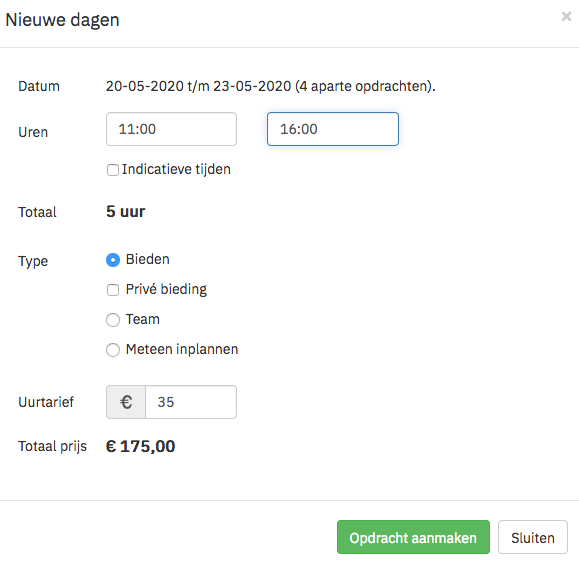The height and width of the screenshot is (567, 579).
Task: Select the Bieden radio button
Action: (x=113, y=260)
